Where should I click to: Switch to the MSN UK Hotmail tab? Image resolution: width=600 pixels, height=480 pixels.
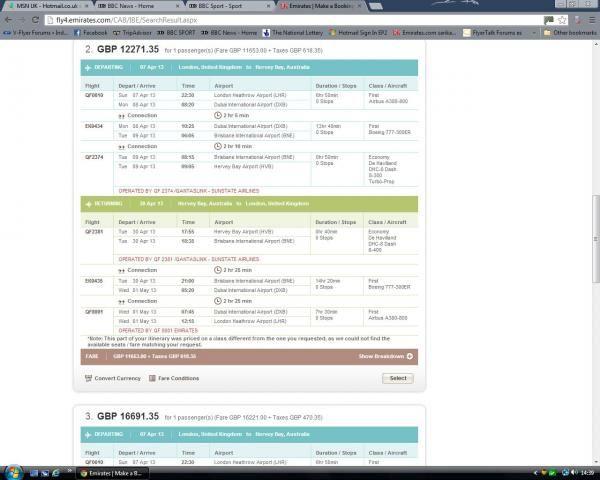[47, 6]
